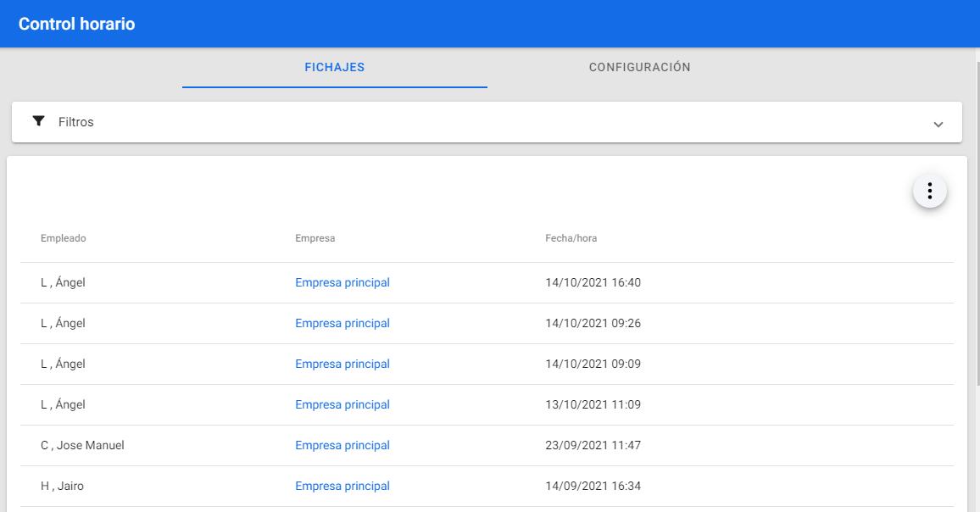
Task: Open the three-dot more options menu
Action: coord(929,192)
